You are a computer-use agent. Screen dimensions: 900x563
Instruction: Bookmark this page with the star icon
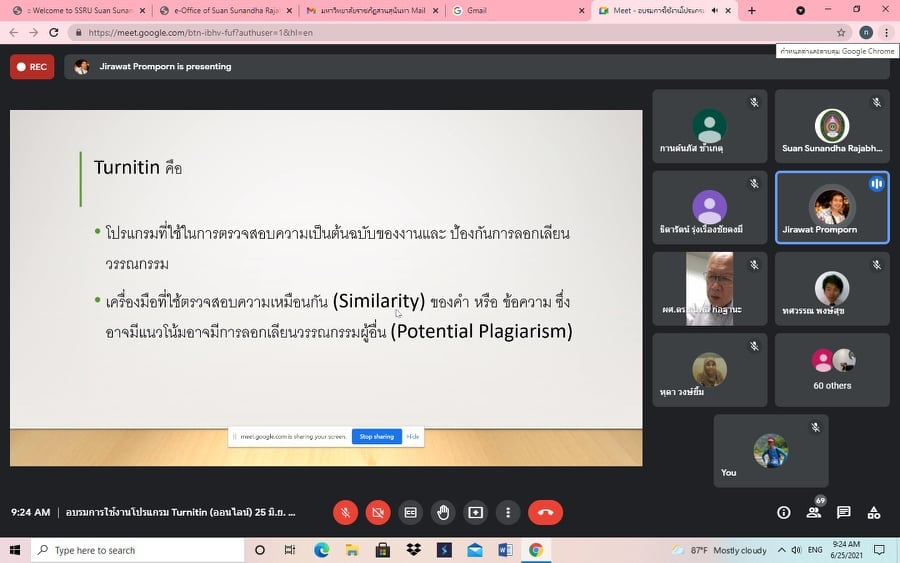click(841, 32)
